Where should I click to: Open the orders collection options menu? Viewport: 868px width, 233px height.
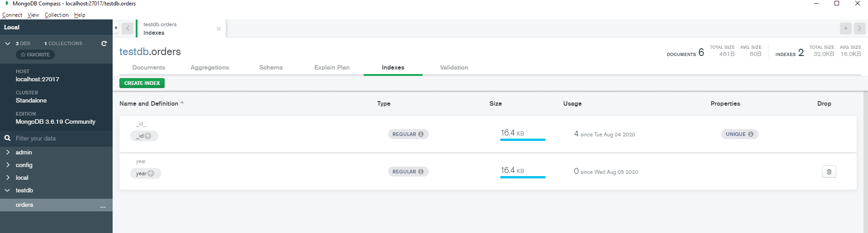(103, 205)
